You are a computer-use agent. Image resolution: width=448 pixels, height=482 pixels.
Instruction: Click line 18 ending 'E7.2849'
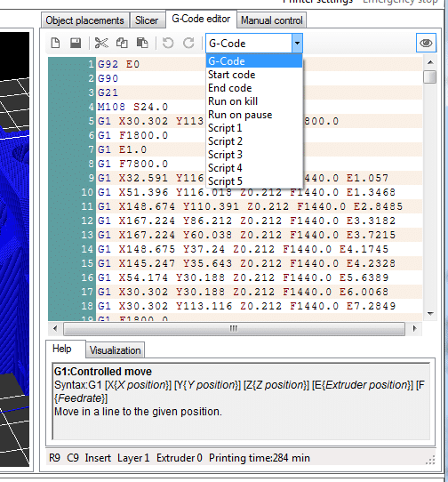click(x=246, y=306)
